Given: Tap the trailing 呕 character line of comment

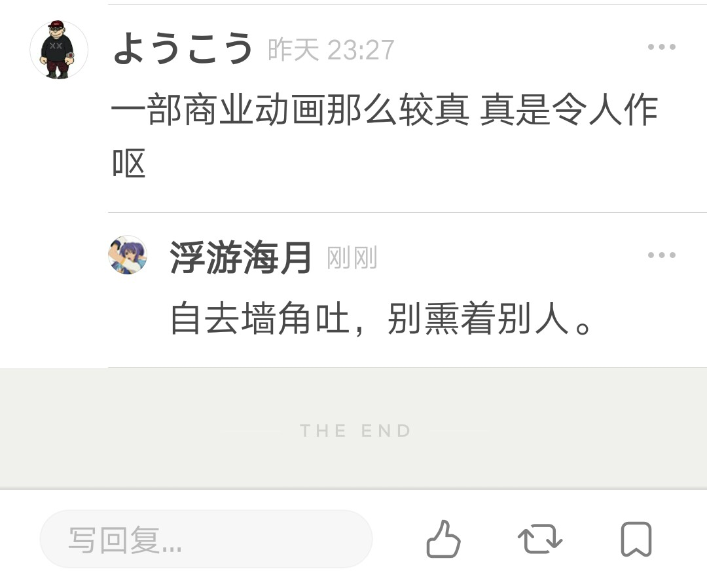Looking at the screenshot, I should point(129,163).
